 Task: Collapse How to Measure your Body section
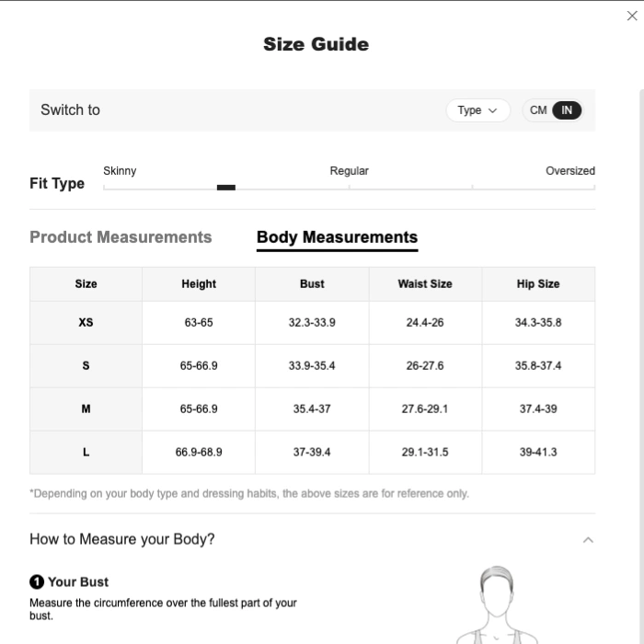588,540
